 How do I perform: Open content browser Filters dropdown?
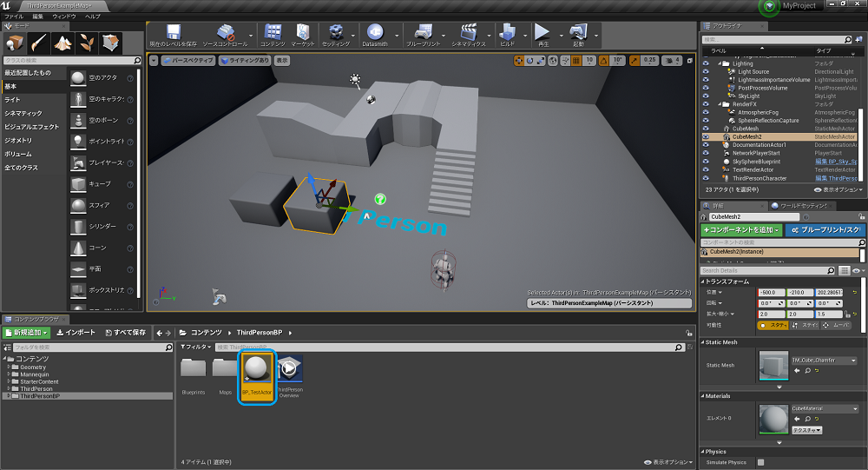click(x=196, y=347)
